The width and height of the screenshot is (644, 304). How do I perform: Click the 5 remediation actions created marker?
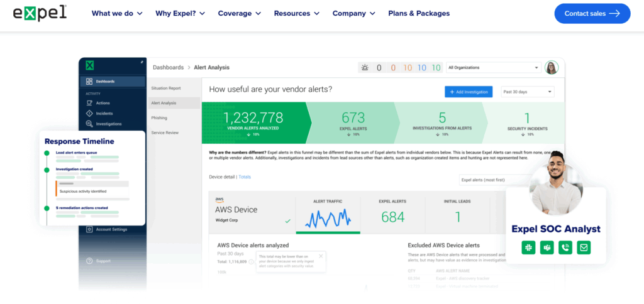click(47, 208)
